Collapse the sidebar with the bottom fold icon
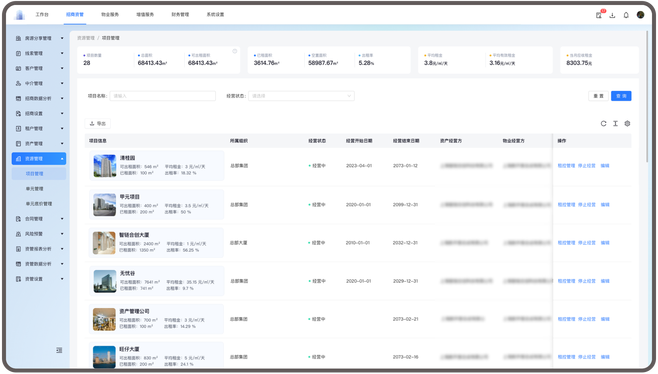The width and height of the screenshot is (658, 374). pyautogui.click(x=59, y=350)
